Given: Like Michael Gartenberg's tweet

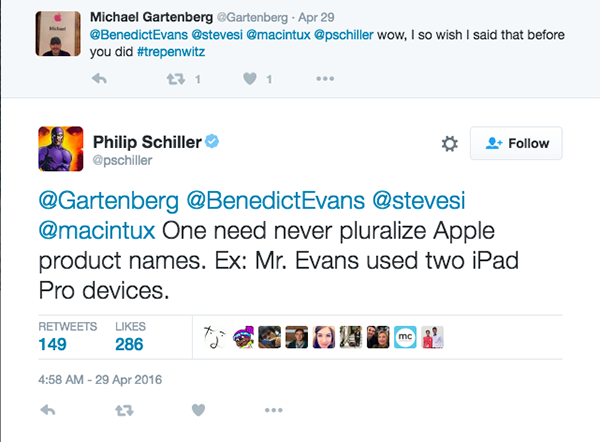Looking at the screenshot, I should click(x=253, y=79).
